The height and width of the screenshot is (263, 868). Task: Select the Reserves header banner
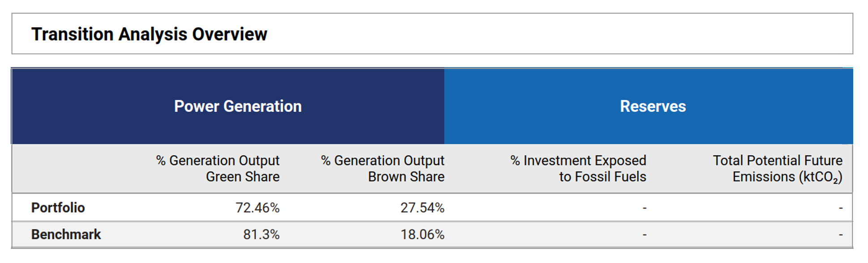point(653,106)
